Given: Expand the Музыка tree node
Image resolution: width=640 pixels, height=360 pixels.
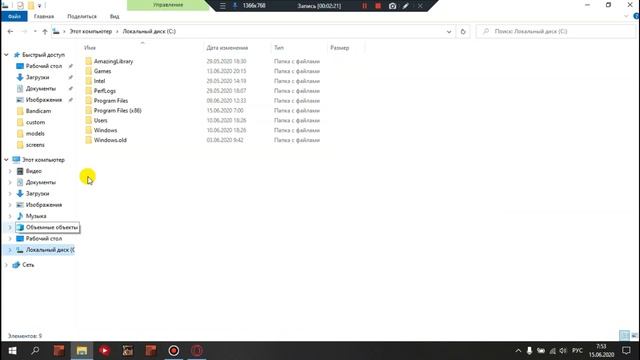Looking at the screenshot, I should 10,216.
